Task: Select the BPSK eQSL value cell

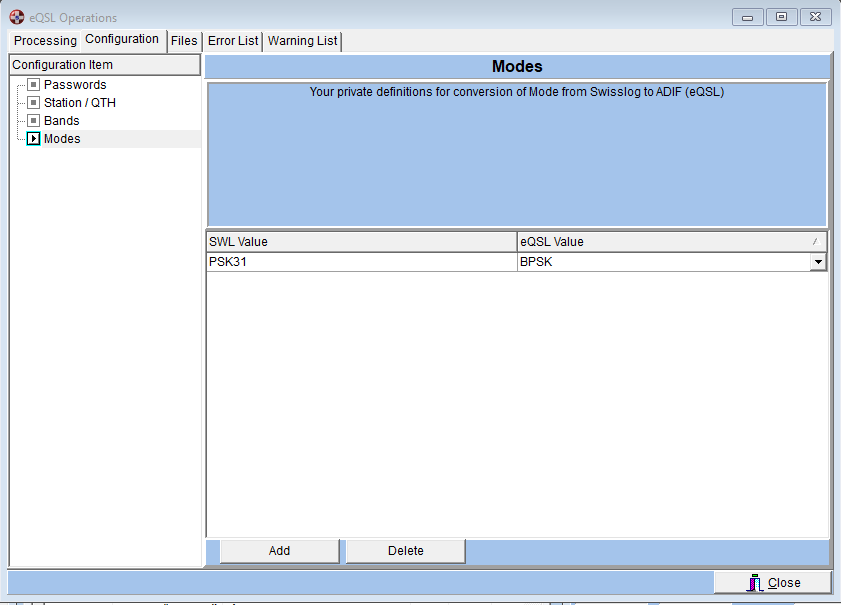Action: (x=662, y=262)
